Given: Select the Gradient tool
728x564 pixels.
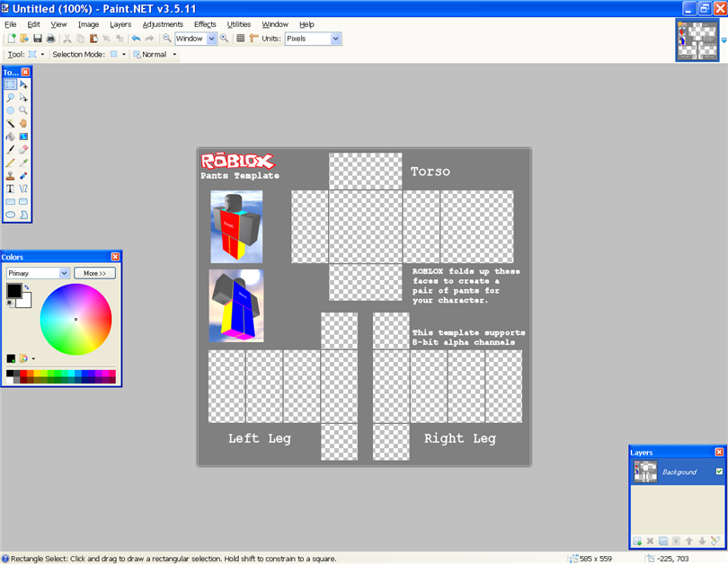Looking at the screenshot, I should coord(23,137).
